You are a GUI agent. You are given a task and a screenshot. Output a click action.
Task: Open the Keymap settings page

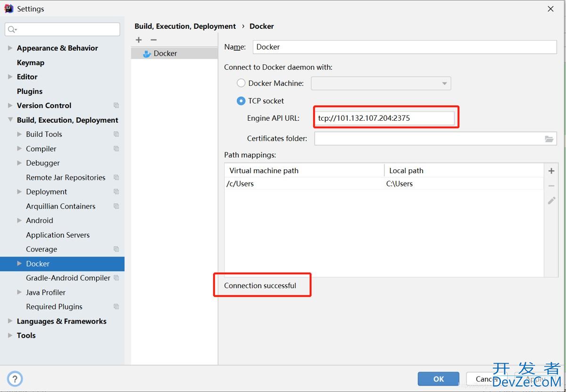tap(31, 63)
